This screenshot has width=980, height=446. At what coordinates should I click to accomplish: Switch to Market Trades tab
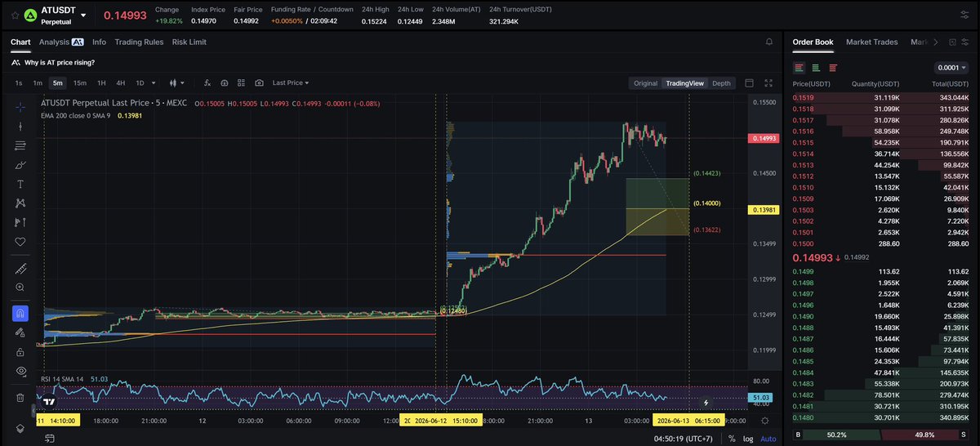(x=871, y=42)
